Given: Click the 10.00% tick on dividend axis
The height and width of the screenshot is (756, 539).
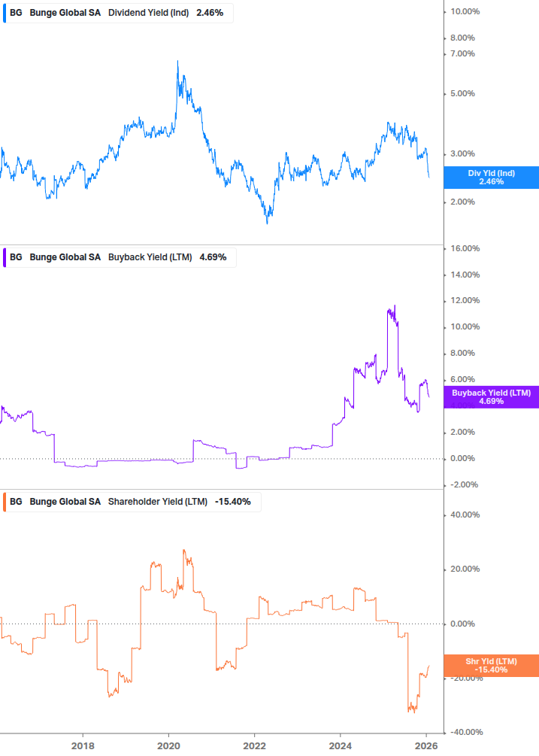Looking at the screenshot, I should (x=465, y=11).
